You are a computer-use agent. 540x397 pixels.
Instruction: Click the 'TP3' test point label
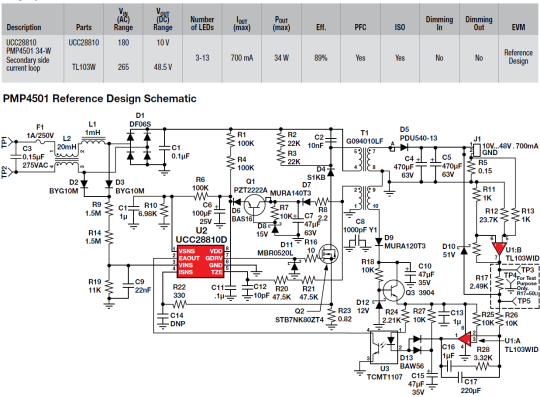[x=528, y=270]
